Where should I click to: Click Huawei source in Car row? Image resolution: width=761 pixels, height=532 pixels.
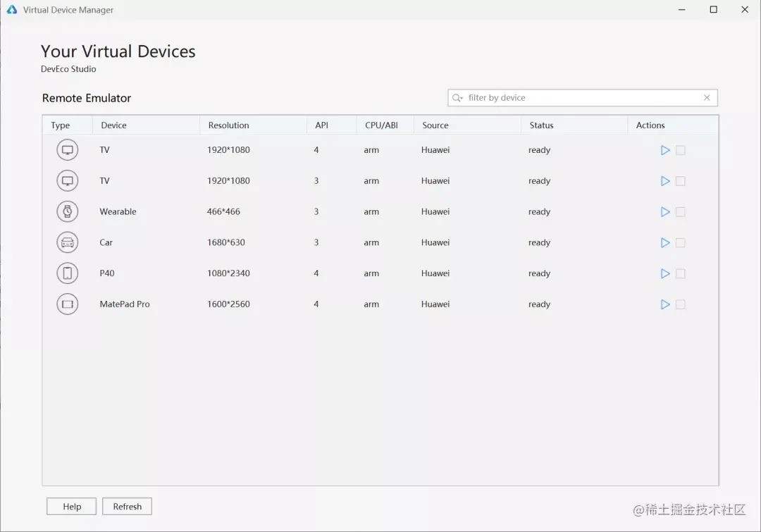coord(435,242)
